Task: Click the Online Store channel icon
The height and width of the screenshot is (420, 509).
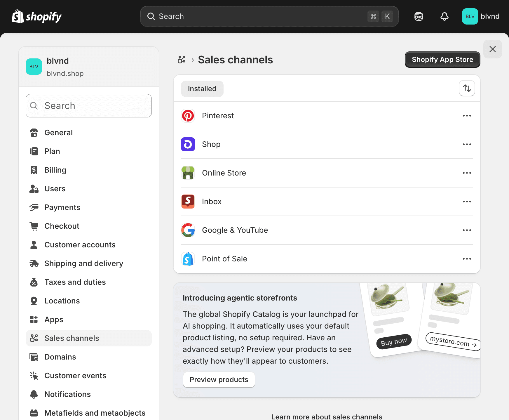Action: 188,173
